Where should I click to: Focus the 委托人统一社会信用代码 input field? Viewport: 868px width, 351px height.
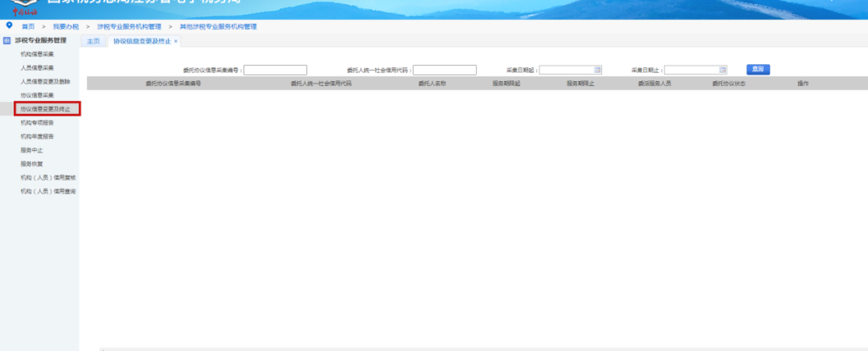(x=444, y=70)
